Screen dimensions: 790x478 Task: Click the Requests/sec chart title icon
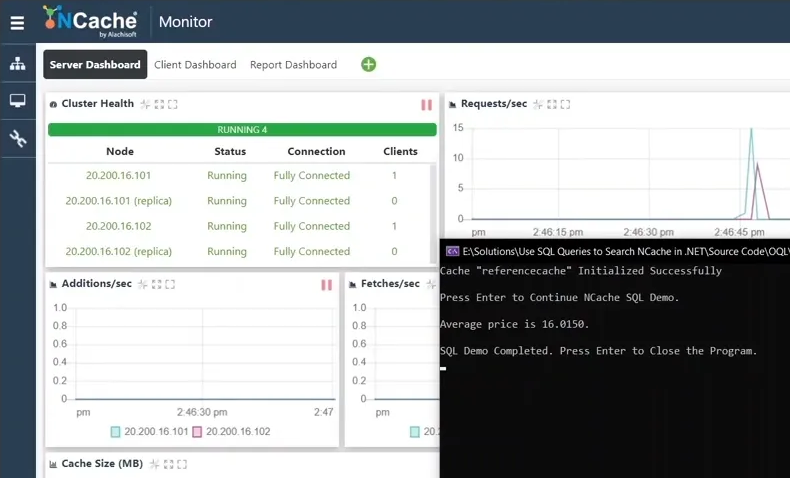(452, 104)
